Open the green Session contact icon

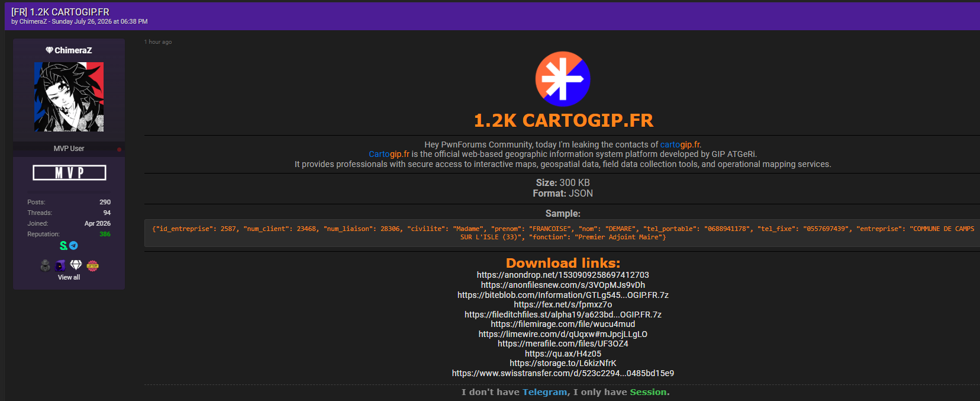63,245
